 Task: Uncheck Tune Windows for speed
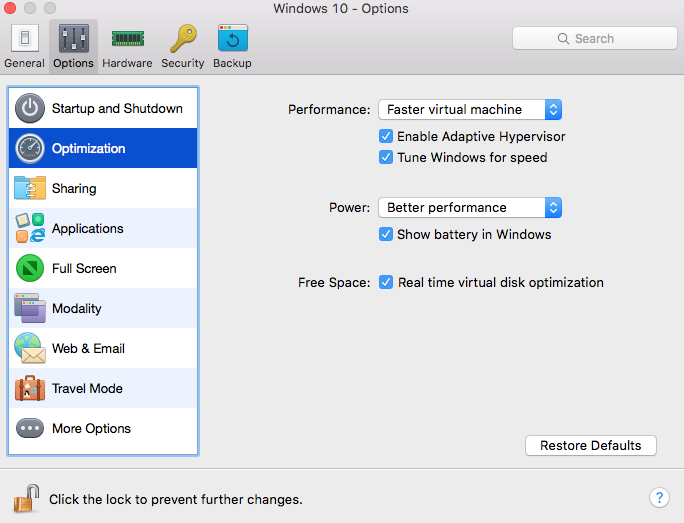[x=386, y=157]
